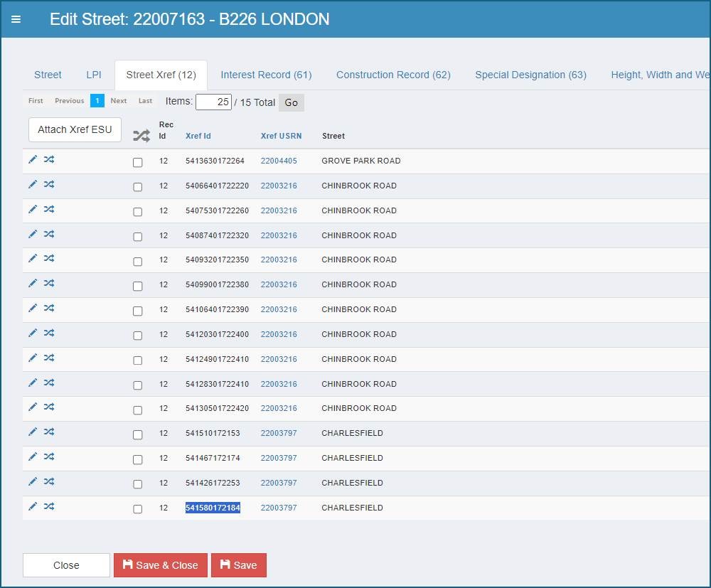Edit pencil icon for Xref 54093201722350
This screenshot has height=588, width=711.
(x=33, y=258)
